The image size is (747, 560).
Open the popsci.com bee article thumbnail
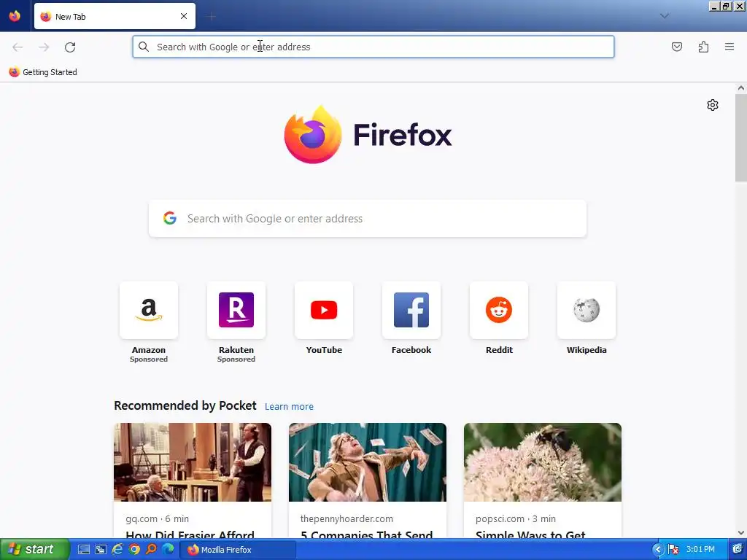coord(543,462)
